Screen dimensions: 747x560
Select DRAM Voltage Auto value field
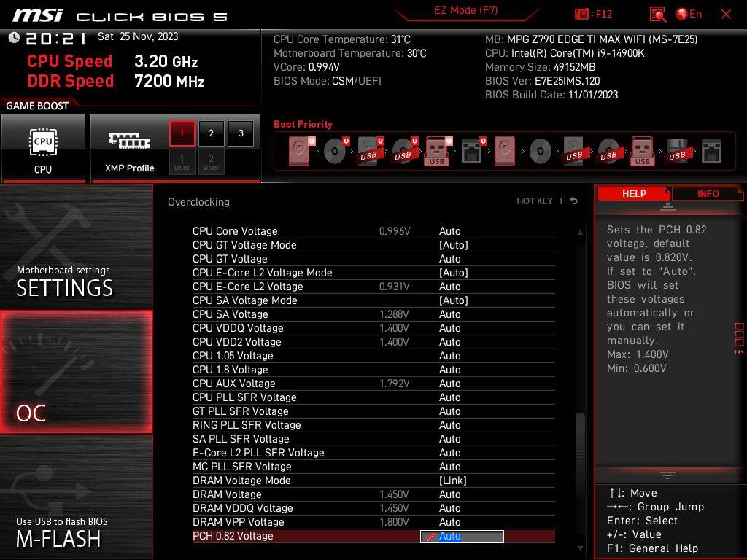(x=449, y=494)
